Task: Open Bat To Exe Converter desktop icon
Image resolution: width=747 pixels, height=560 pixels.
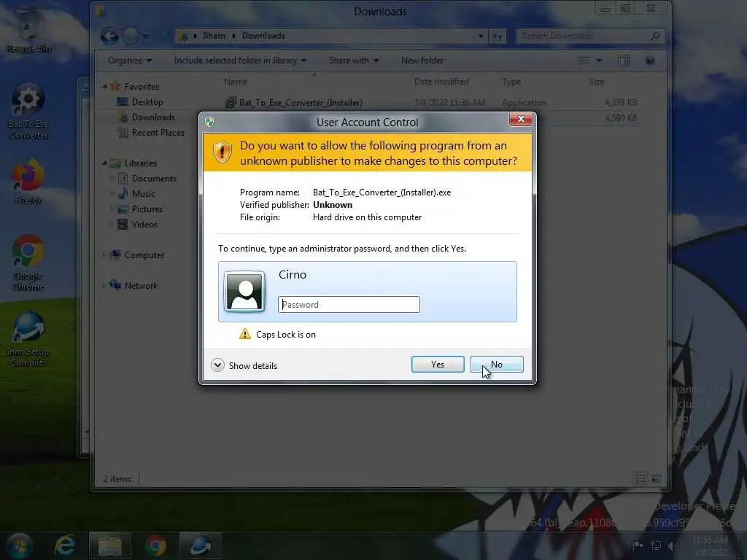Action: pyautogui.click(x=28, y=112)
